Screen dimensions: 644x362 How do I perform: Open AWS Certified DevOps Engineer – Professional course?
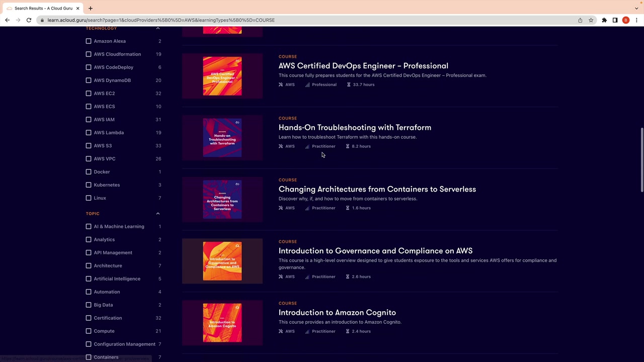coord(363,66)
